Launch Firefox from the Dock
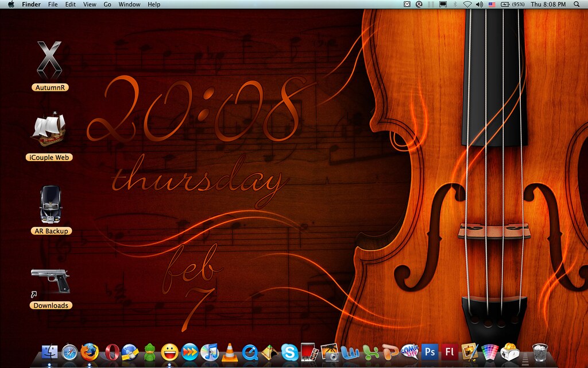The height and width of the screenshot is (368, 588). point(88,352)
